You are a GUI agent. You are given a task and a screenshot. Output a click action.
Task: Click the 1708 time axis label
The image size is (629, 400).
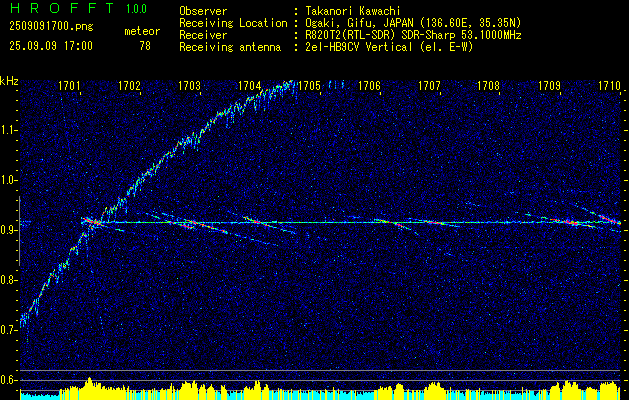click(489, 85)
